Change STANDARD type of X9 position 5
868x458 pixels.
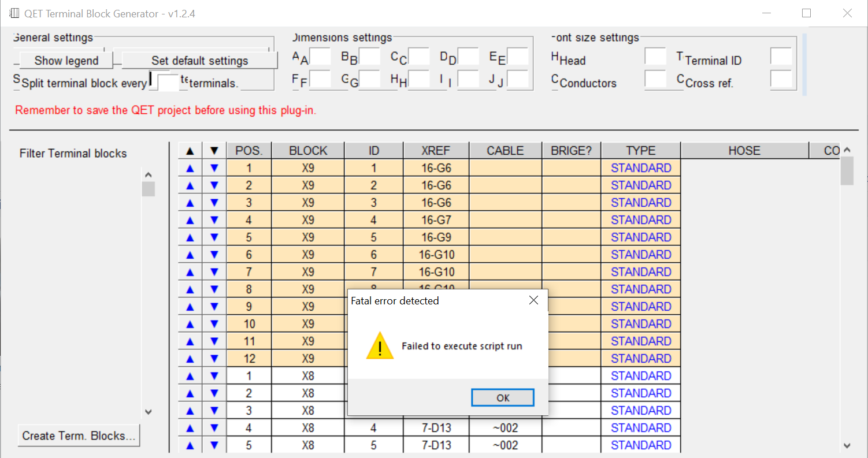coord(640,237)
